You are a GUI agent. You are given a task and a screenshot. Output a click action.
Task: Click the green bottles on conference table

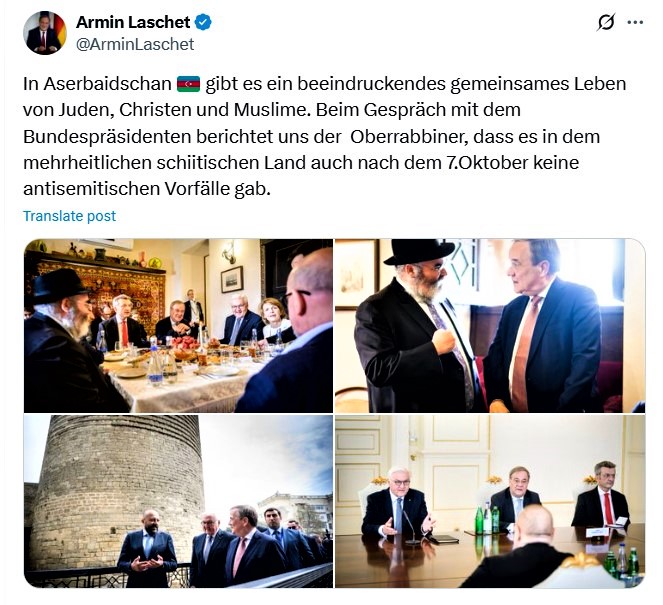pos(487,518)
